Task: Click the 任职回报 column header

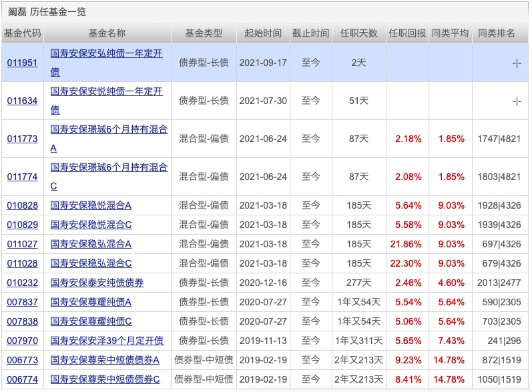Action: [407, 33]
